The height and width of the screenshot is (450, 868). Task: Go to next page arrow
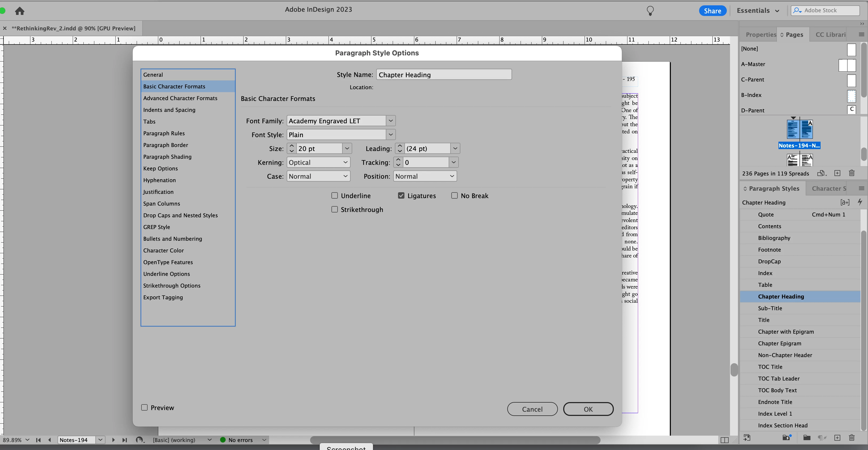pyautogui.click(x=113, y=440)
